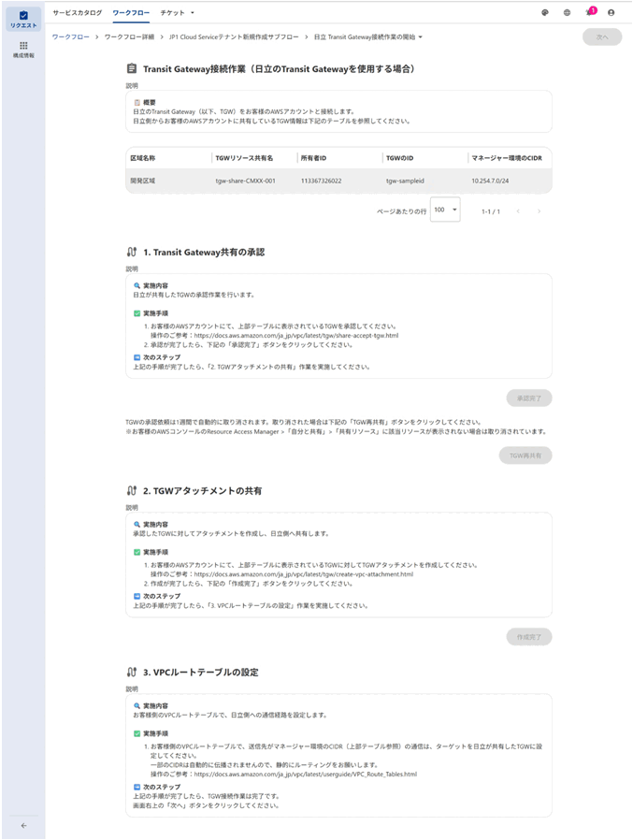Open the 構成情報 grid icon in sidebar
The image size is (633, 840).
click(23, 50)
